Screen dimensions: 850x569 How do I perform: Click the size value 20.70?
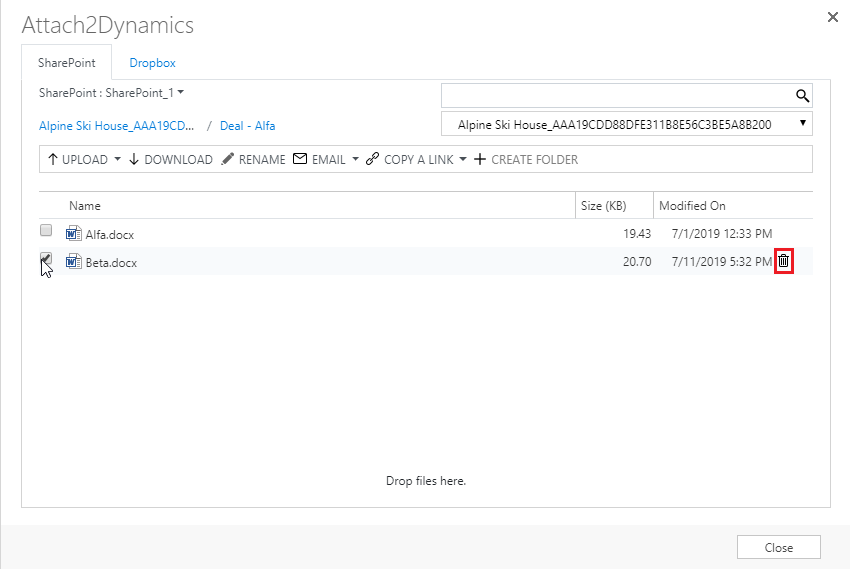click(637, 262)
